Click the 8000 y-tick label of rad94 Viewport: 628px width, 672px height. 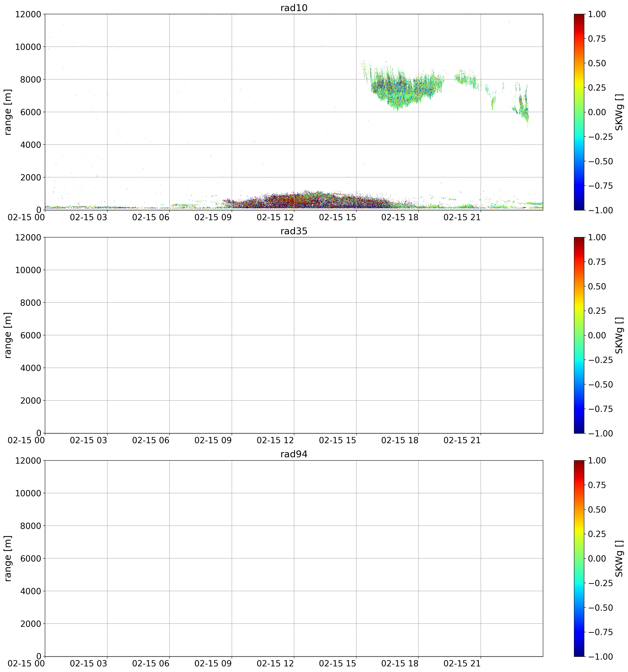pos(30,526)
